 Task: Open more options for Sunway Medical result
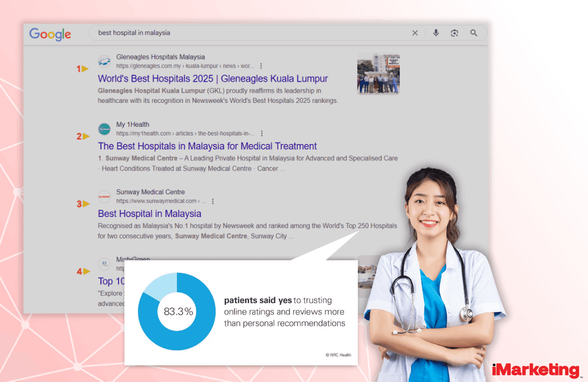point(212,201)
